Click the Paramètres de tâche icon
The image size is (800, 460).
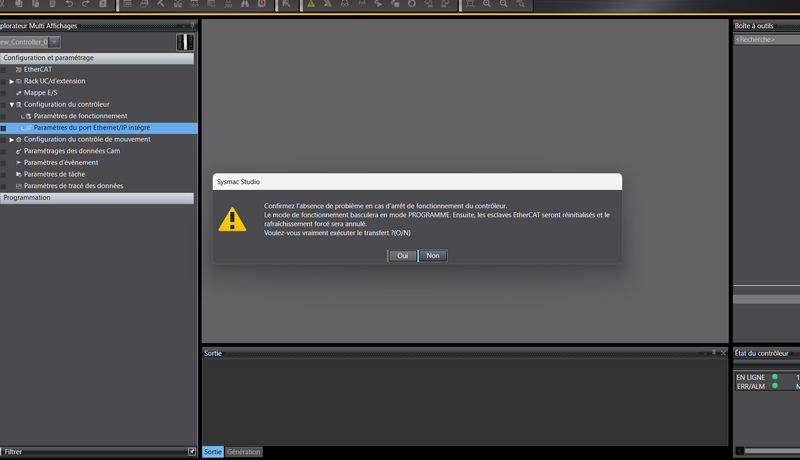[18, 174]
